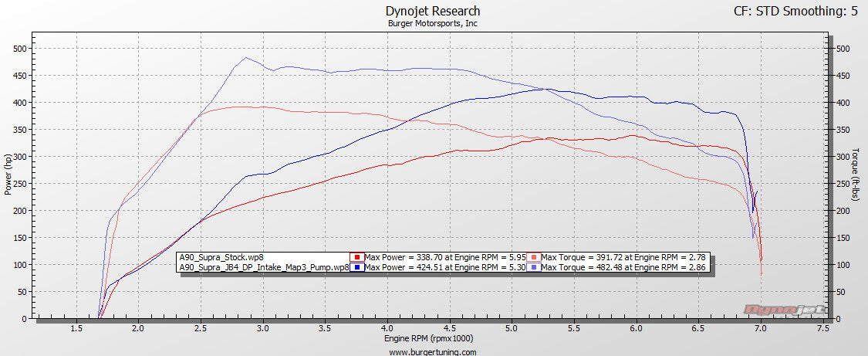Viewport: 868px width, 356px height.
Task: Select A90_Supra_Stock.wp8 in the legend
Action: point(221,257)
